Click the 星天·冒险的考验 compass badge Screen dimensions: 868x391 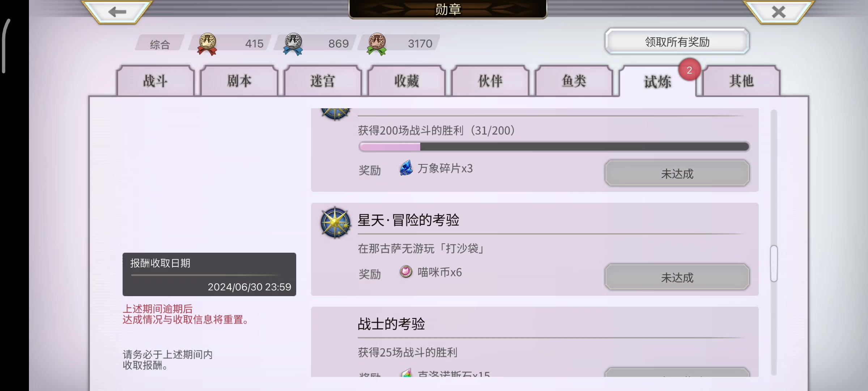pos(336,223)
